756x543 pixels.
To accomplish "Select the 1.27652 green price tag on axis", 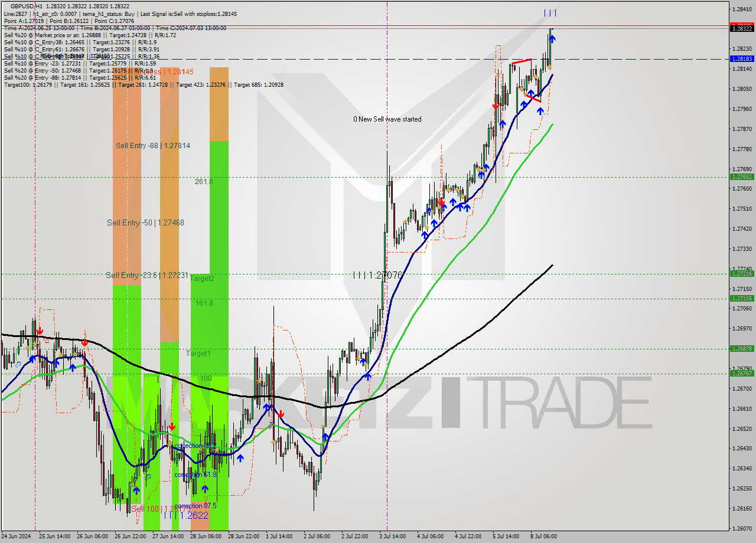I will point(742,176).
